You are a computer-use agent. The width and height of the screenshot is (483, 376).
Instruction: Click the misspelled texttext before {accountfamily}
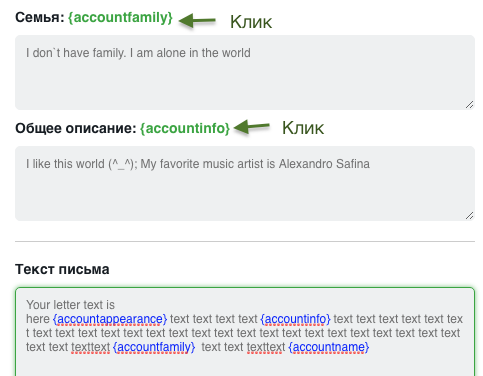tap(91, 347)
